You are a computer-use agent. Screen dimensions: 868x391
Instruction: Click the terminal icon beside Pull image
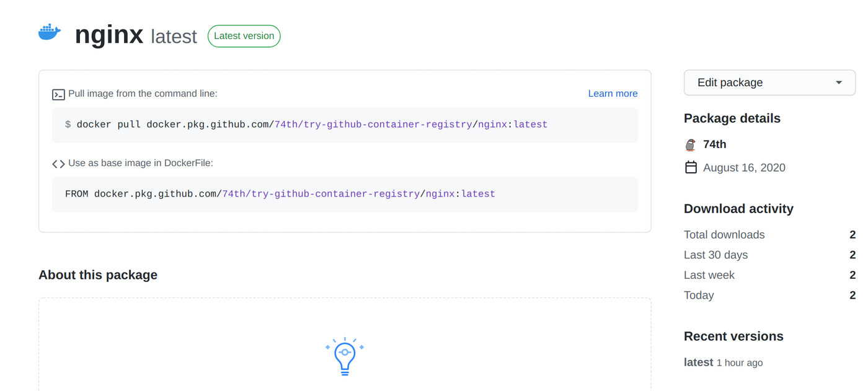[58, 94]
